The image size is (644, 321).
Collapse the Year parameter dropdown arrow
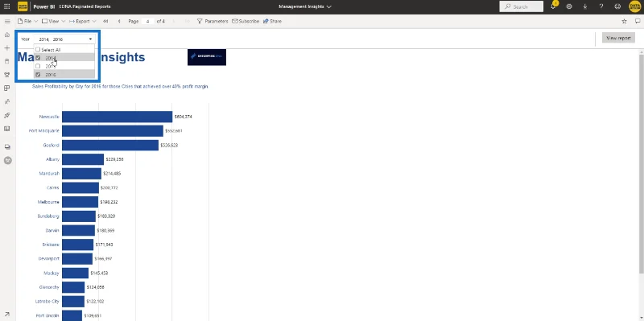(90, 39)
